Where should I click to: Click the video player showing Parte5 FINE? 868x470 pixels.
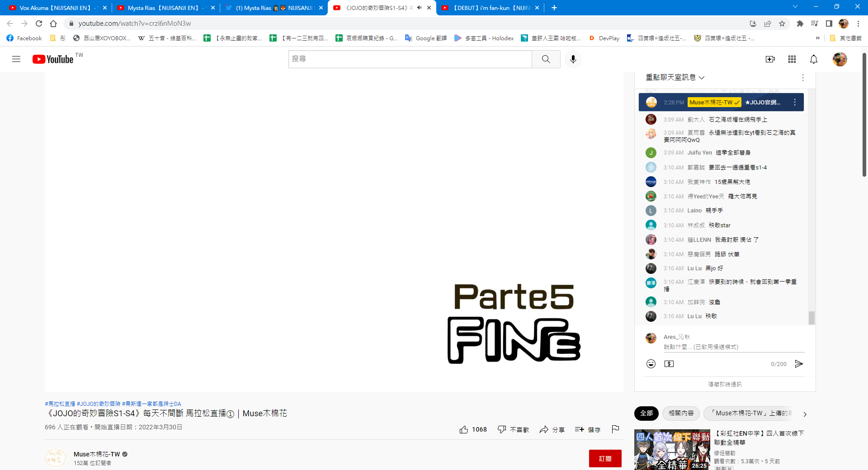click(334, 231)
